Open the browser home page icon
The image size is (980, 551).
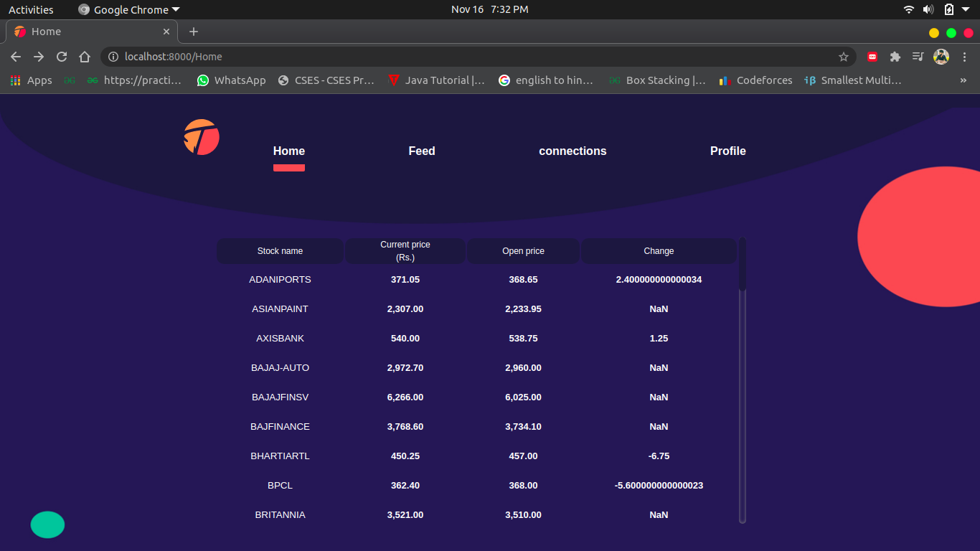point(85,57)
